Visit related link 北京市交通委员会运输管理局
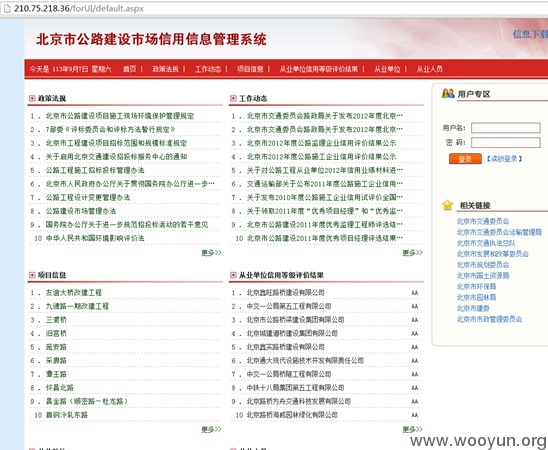Image resolution: width=548 pixels, height=450 pixels. tap(499, 232)
